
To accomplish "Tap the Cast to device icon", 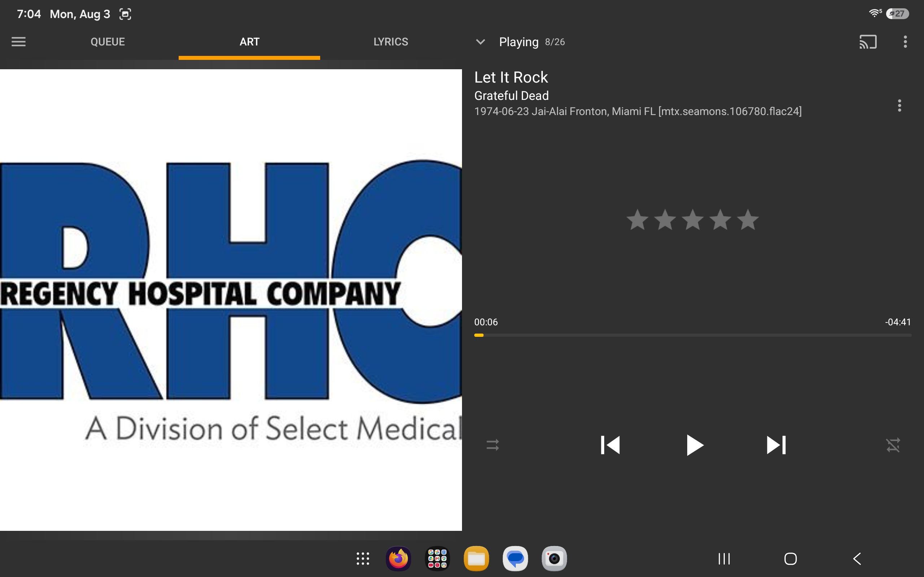I will click(x=867, y=41).
